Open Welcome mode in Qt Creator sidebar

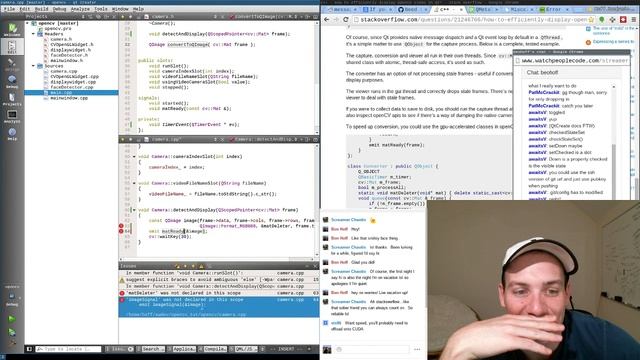click(12, 29)
